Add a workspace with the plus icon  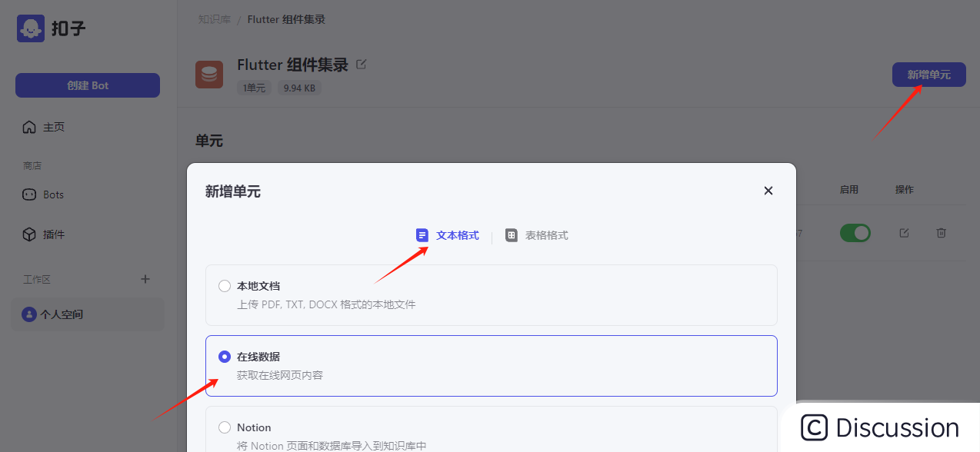(x=145, y=279)
